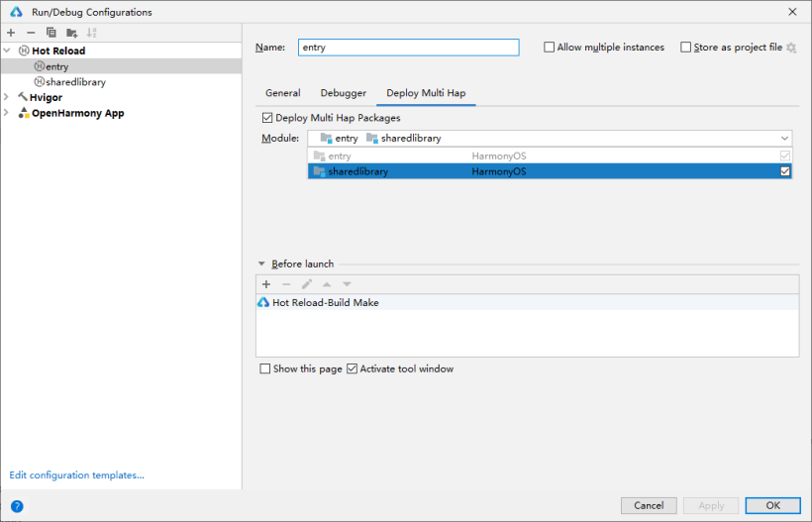The height and width of the screenshot is (522, 812).
Task: Click the Hvigor group label
Action: coord(46,97)
